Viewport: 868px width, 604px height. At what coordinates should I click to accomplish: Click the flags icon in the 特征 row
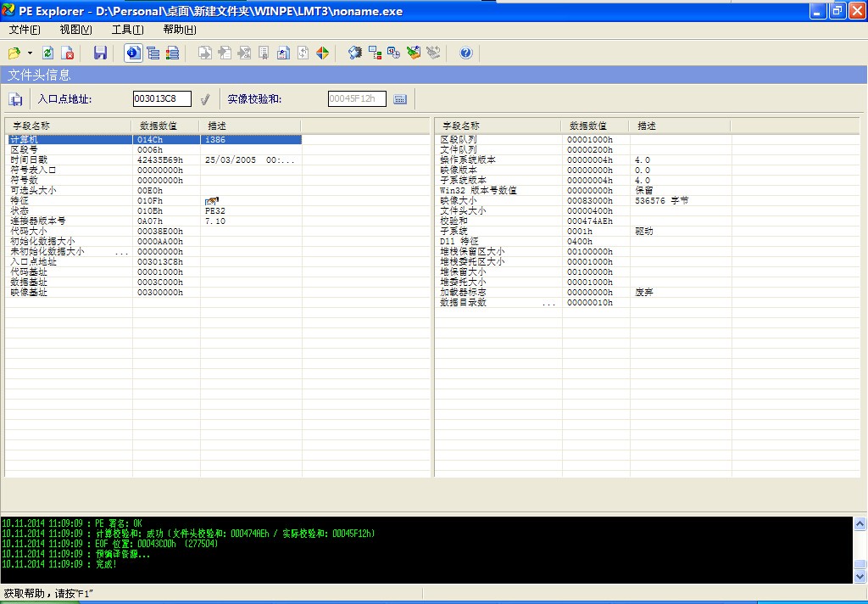coord(211,200)
